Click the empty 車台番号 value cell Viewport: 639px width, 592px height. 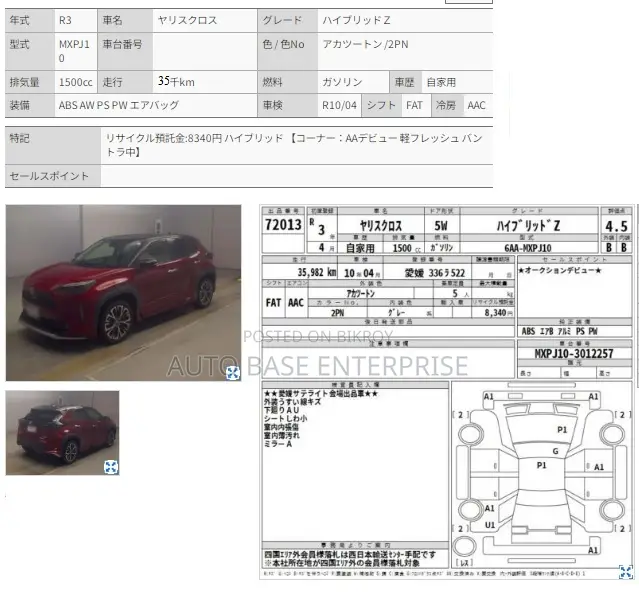click(x=205, y=51)
